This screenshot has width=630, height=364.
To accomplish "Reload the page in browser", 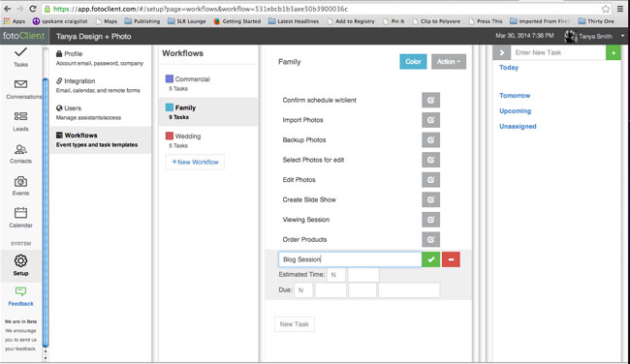I will 33,9.
